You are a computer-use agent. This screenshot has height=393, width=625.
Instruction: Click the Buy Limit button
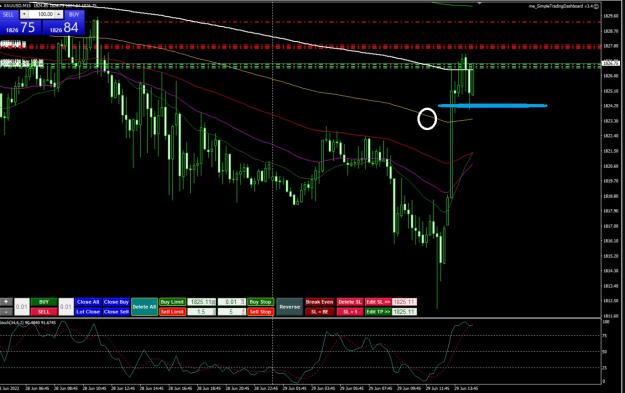(172, 302)
